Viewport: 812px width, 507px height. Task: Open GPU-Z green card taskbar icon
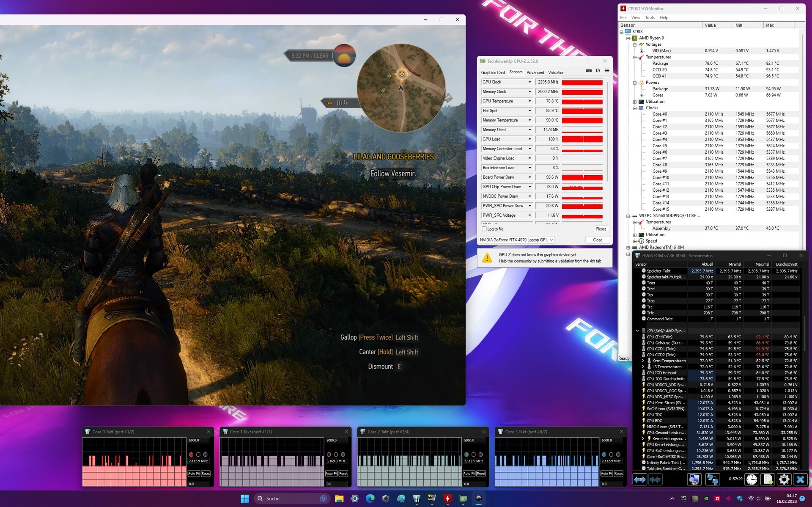pos(463,499)
